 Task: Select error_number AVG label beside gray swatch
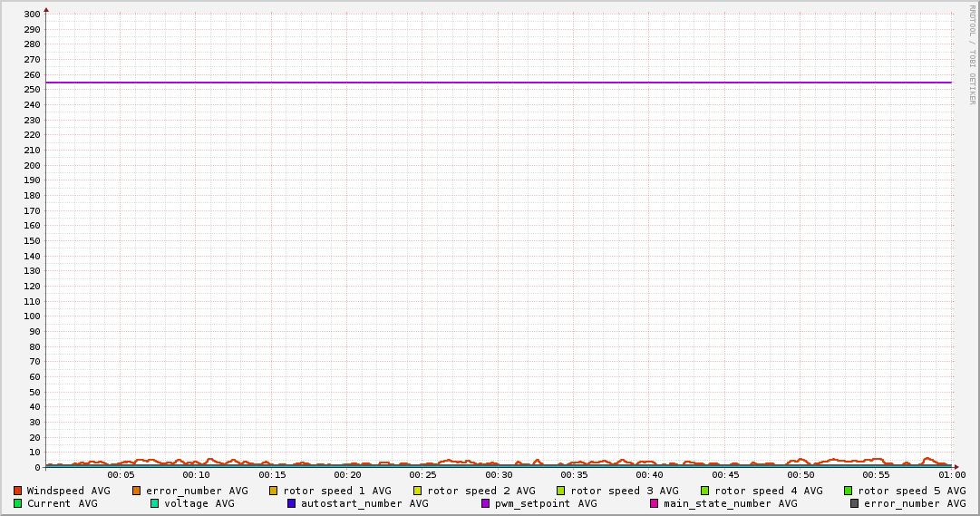click(915, 503)
